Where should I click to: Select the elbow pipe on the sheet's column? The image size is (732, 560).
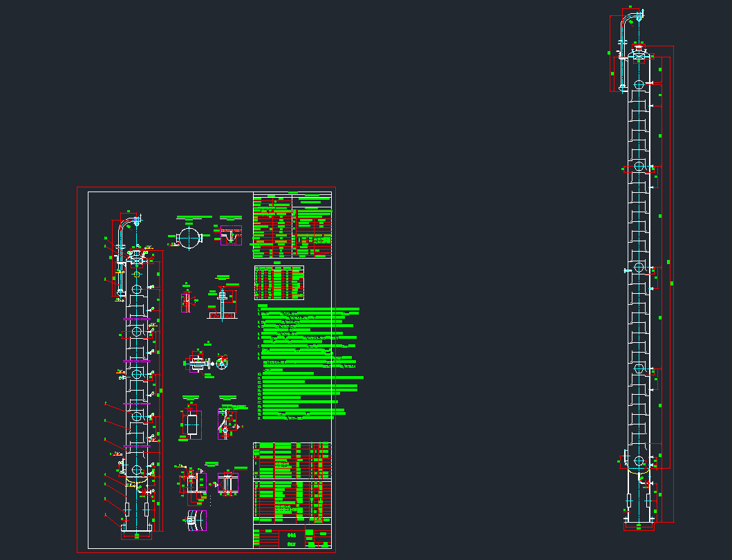[124, 226]
